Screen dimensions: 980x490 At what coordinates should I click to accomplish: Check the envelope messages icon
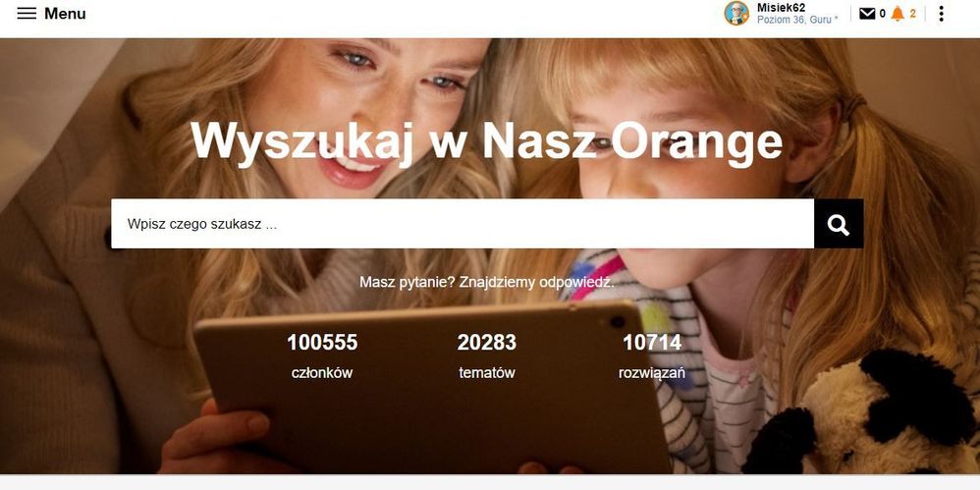tap(867, 13)
